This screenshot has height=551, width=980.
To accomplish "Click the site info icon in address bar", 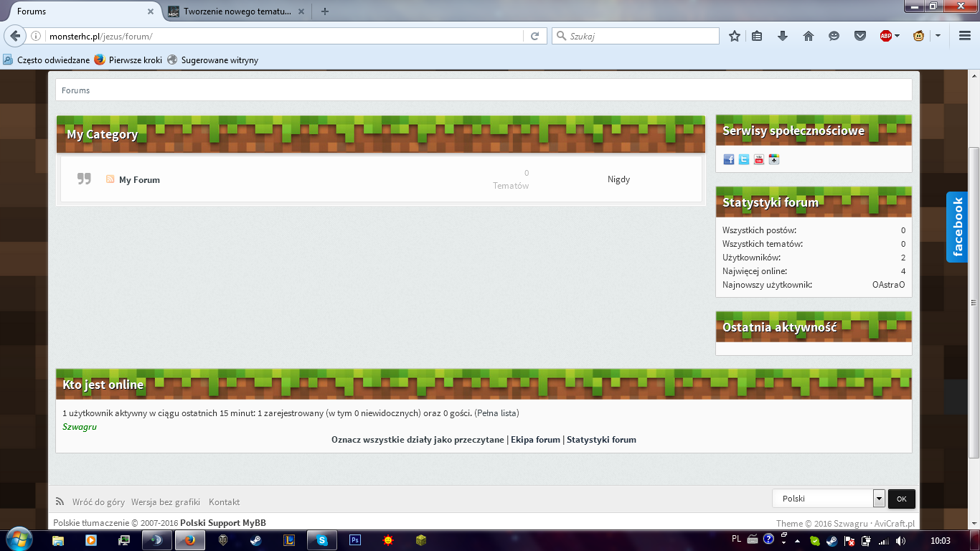I will 36,36.
